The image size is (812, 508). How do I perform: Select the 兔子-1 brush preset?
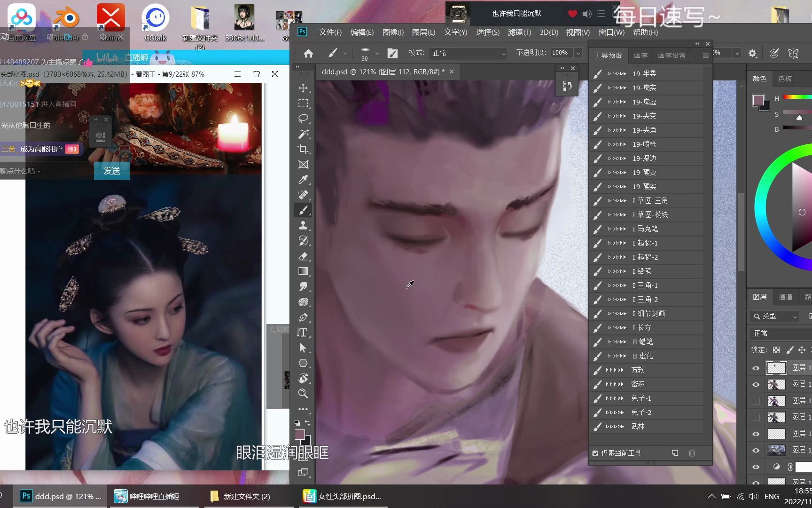(x=647, y=398)
